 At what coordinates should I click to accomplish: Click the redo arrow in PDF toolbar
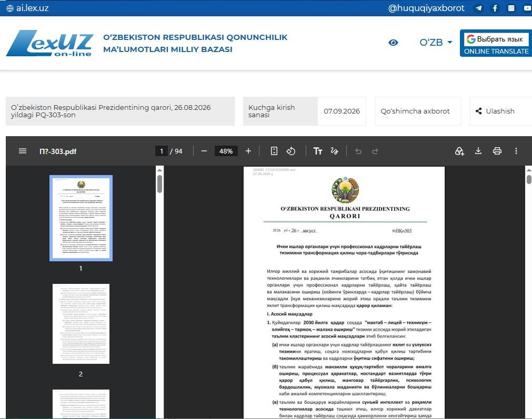click(375, 151)
